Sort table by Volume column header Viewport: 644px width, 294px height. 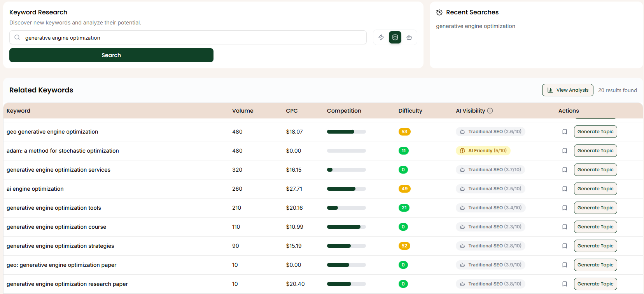click(243, 111)
